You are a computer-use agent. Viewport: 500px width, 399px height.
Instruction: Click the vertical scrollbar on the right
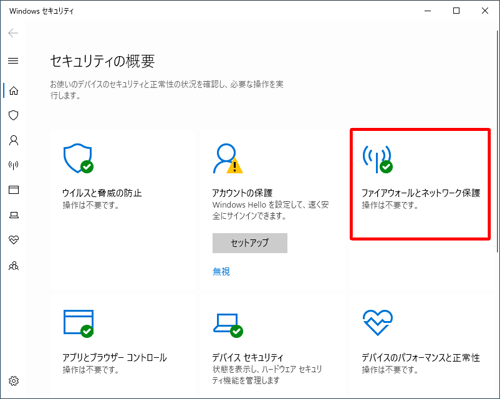(x=498, y=142)
